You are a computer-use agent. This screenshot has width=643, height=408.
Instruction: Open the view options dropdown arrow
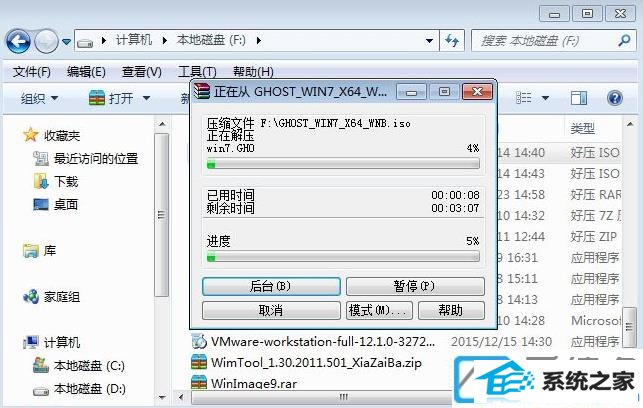(x=545, y=98)
